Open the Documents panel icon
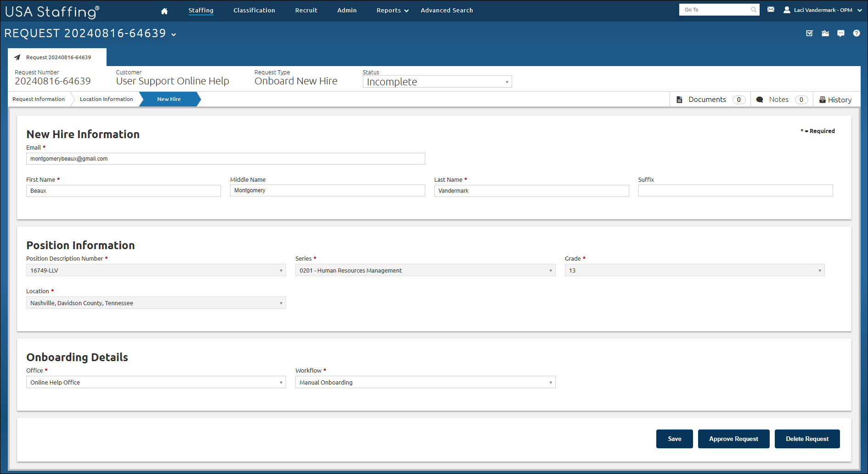Image resolution: width=868 pixels, height=474 pixels. pos(680,99)
